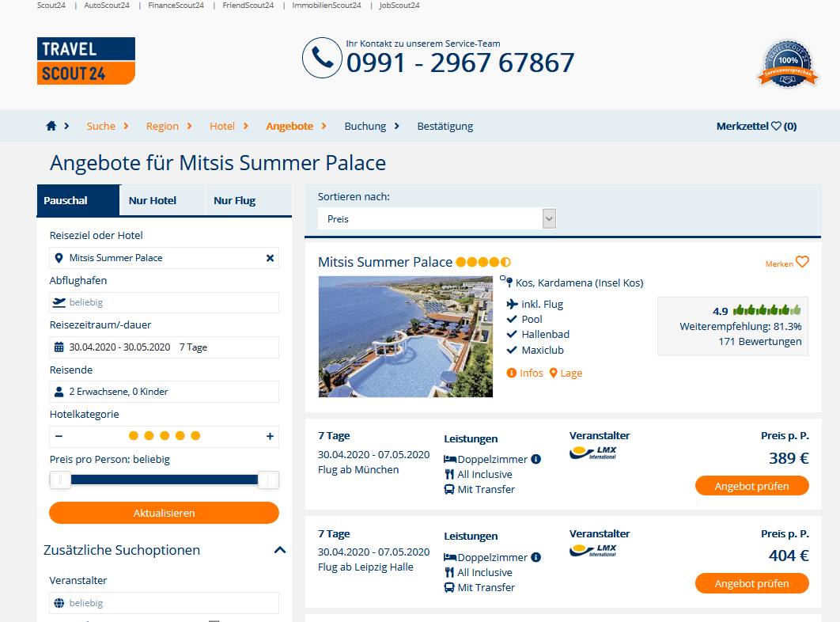Image resolution: width=840 pixels, height=622 pixels.
Task: Click the service phone number 0991 - 2967 67867
Action: 460,63
